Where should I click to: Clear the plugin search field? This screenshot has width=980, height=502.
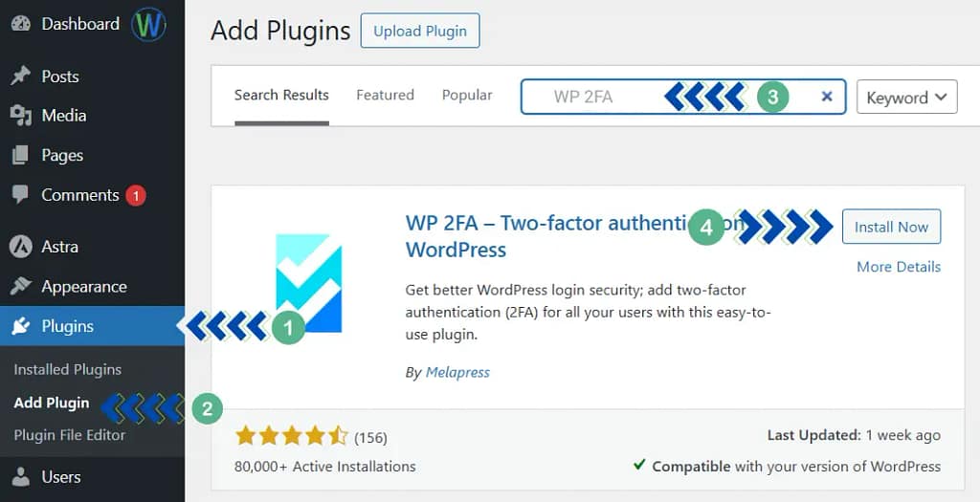(x=827, y=97)
